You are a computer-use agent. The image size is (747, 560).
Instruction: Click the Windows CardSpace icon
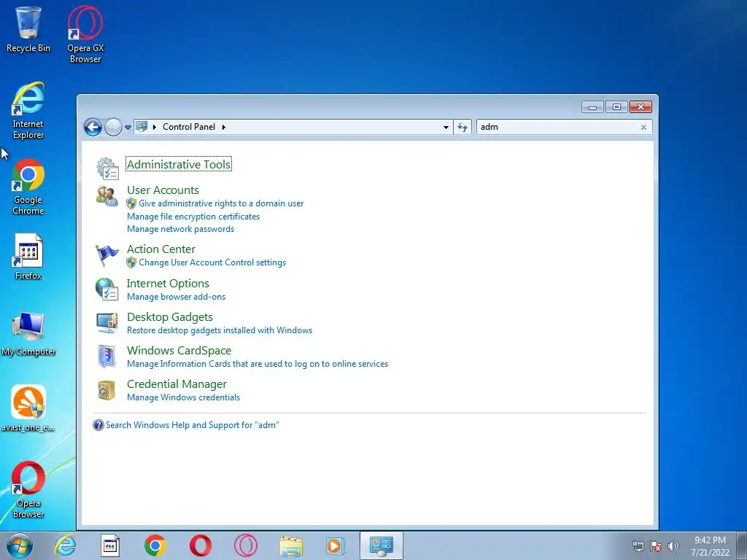107,356
